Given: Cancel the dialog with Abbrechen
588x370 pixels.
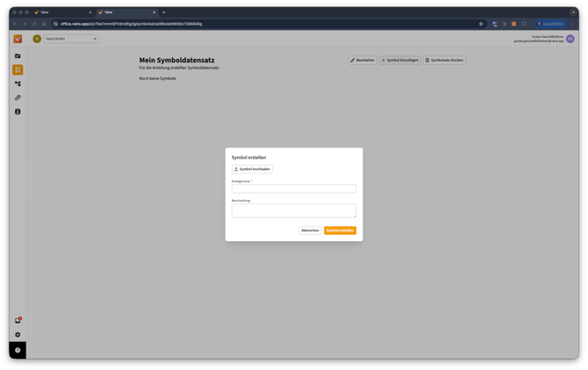Looking at the screenshot, I should [x=310, y=231].
